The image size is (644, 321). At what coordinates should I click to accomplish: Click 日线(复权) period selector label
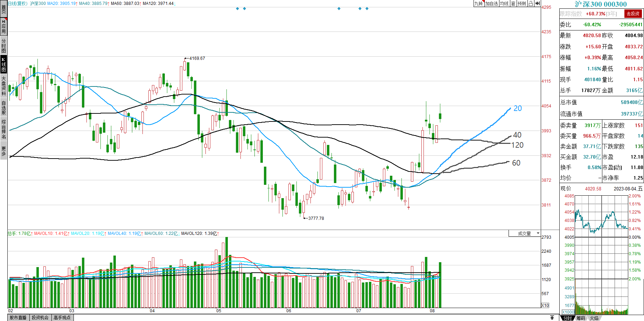click(17, 4)
